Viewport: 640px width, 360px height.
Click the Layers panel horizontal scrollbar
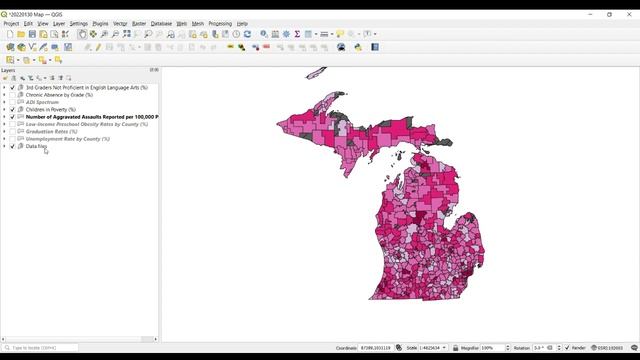[x=79, y=339]
